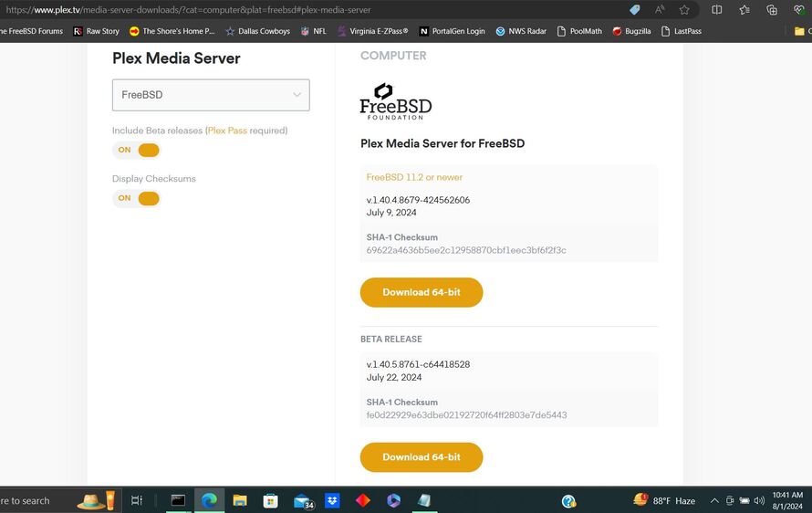
Task: Click the shopping price tag icon
Action: coord(635,10)
